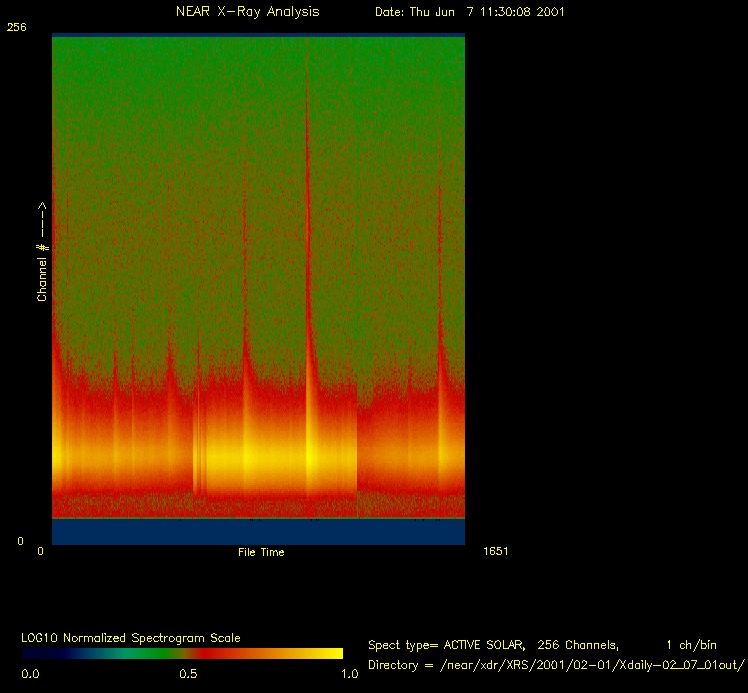Select the vertical "Channel #" axis label

pyautogui.click(x=42, y=252)
